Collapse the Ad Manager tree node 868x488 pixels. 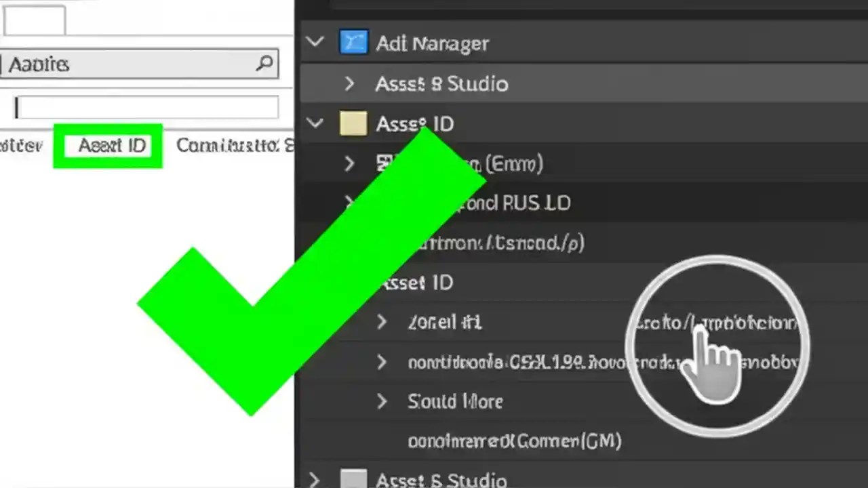coord(314,41)
